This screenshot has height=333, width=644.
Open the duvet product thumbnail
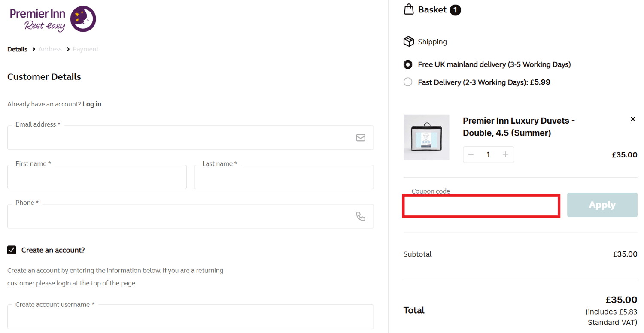tap(426, 137)
